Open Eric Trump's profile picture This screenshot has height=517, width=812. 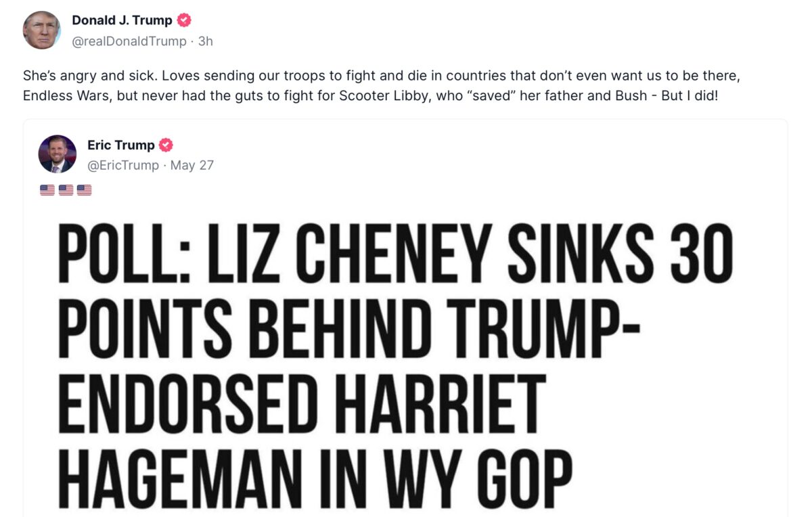[58, 154]
